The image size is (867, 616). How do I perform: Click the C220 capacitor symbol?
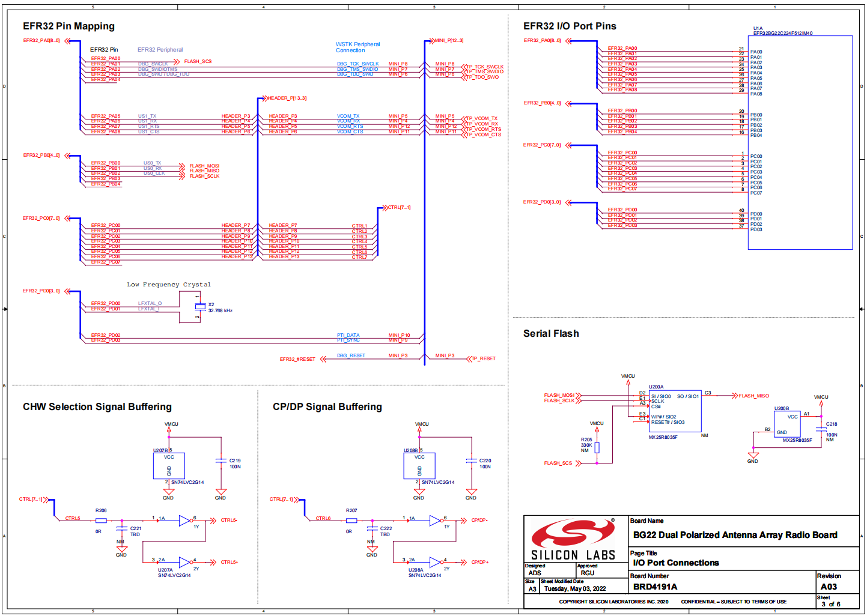click(471, 461)
